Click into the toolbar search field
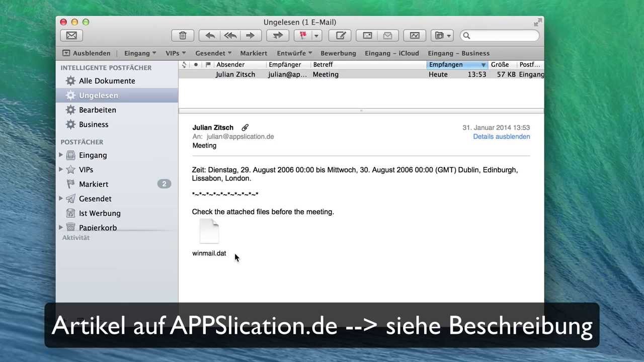 [500, 36]
